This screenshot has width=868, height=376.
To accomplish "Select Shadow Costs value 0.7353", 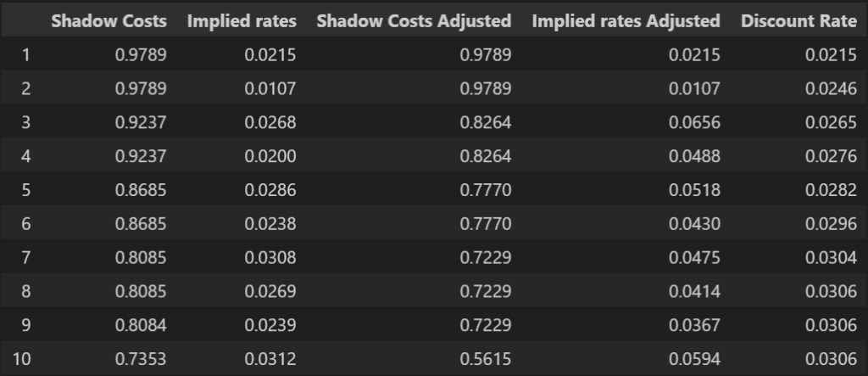I will pos(142,359).
